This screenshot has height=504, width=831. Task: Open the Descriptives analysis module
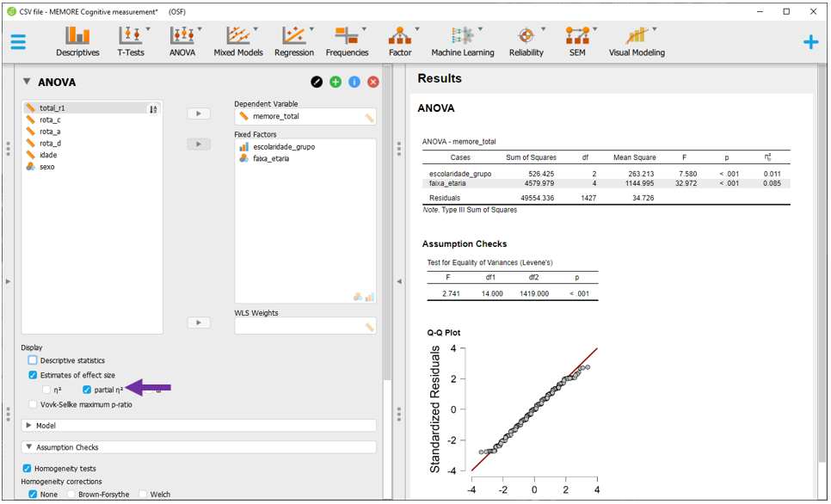[x=77, y=41]
